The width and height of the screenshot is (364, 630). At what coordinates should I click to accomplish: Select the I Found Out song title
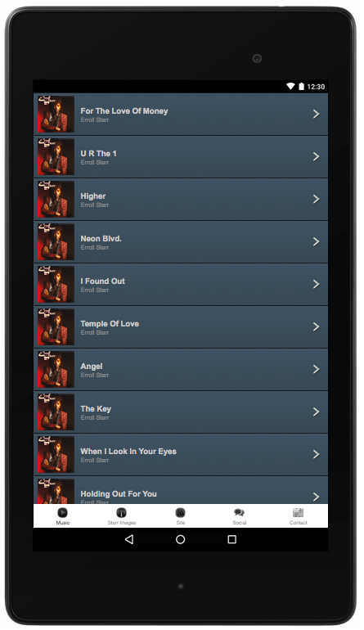tap(102, 281)
